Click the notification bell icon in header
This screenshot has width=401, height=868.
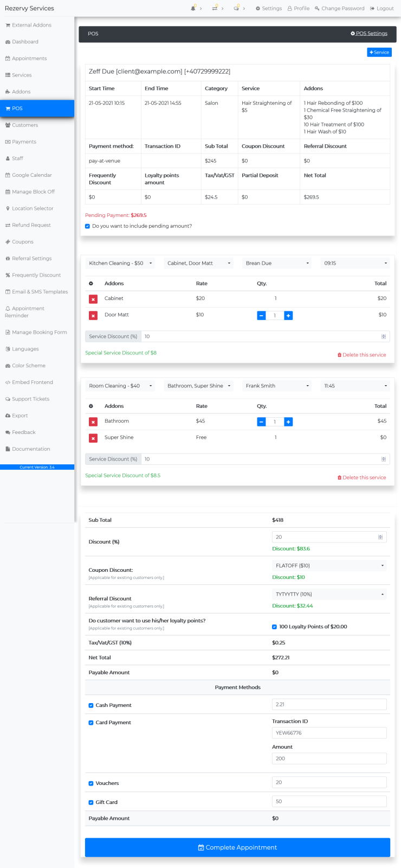click(x=193, y=8)
